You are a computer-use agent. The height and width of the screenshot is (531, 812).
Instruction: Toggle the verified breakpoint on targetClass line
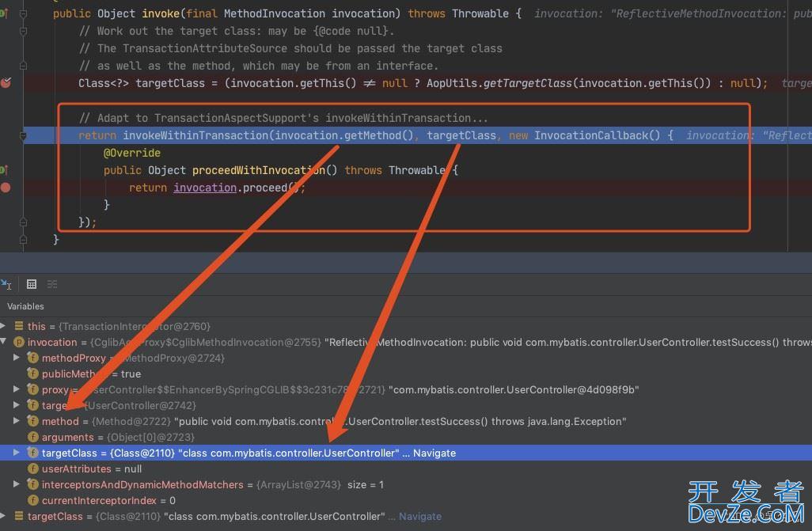[6, 83]
